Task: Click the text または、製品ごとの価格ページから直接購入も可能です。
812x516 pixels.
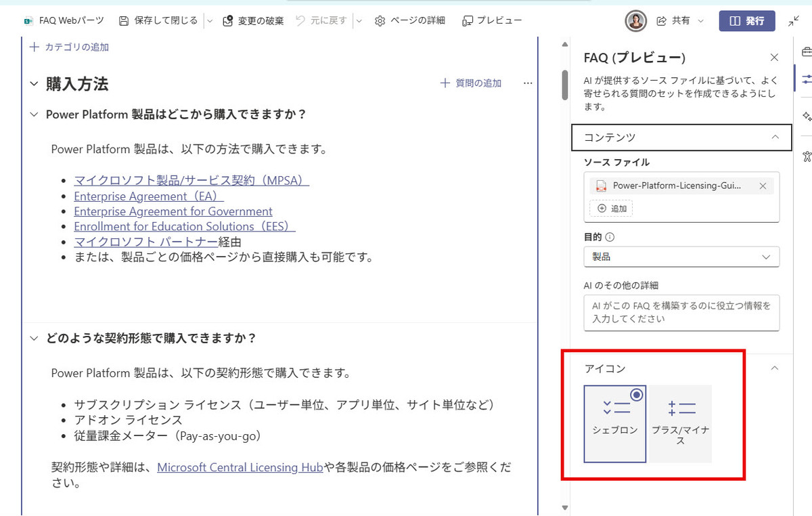Action: point(224,257)
